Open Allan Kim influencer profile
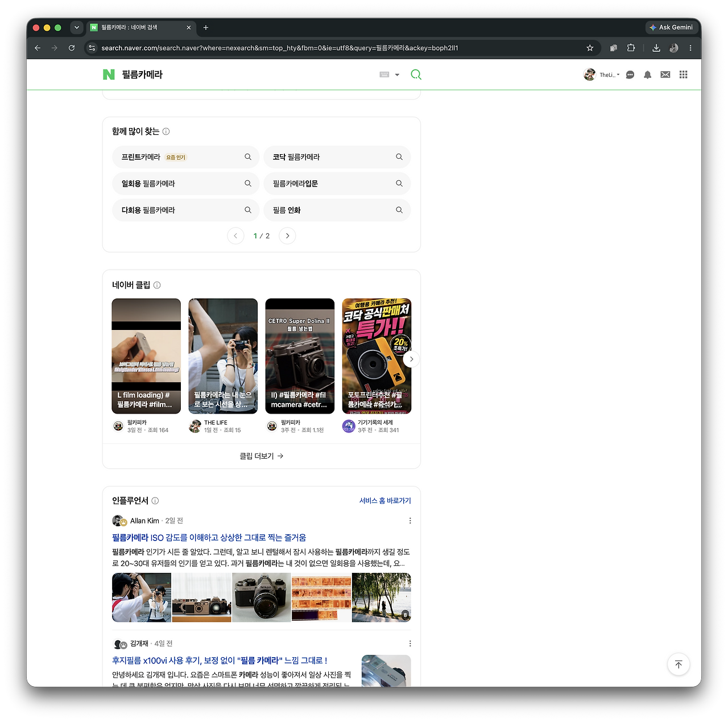The height and width of the screenshot is (722, 728). pyautogui.click(x=144, y=521)
